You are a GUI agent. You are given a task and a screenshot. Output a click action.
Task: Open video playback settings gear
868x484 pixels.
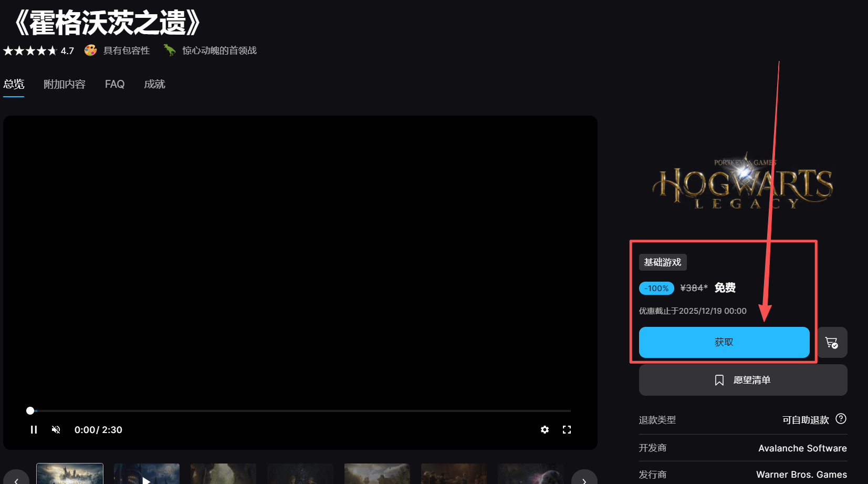tap(545, 429)
